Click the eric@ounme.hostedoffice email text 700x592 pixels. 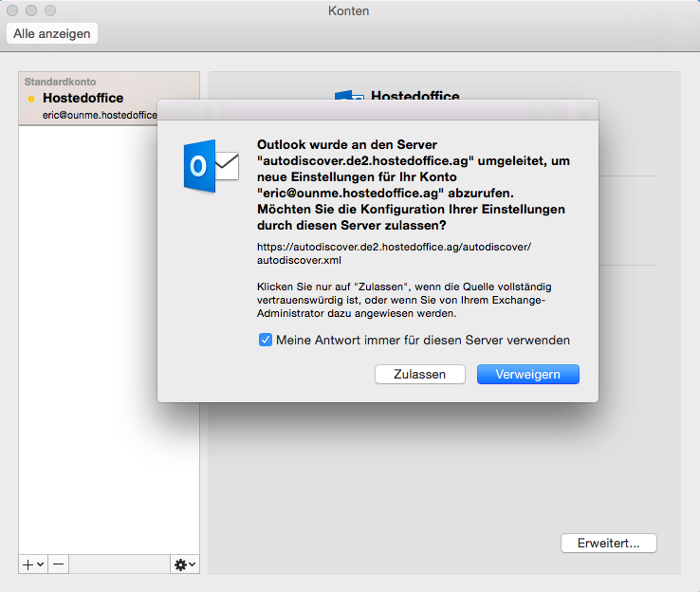100,115
